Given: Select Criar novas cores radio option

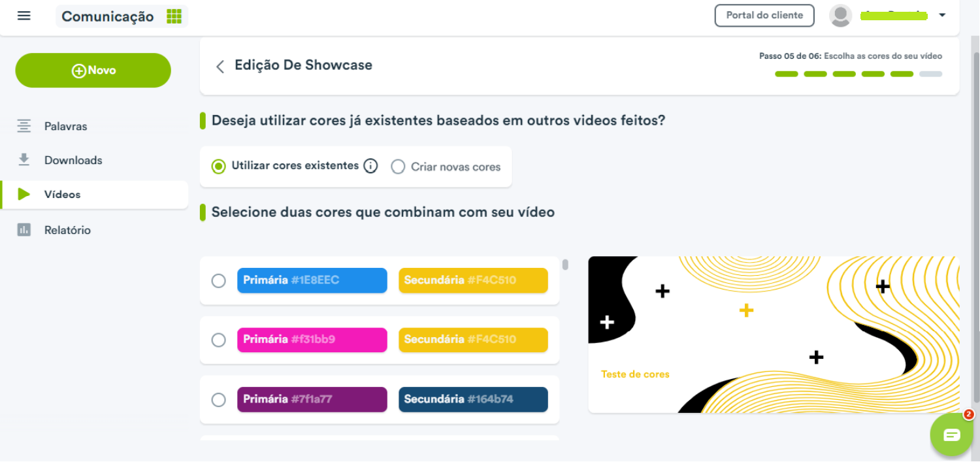Looking at the screenshot, I should coord(398,167).
